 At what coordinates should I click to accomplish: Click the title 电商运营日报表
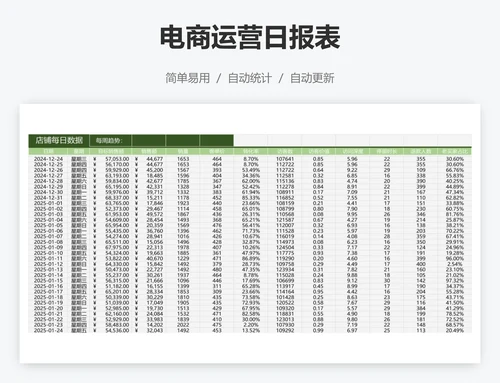[x=250, y=37]
